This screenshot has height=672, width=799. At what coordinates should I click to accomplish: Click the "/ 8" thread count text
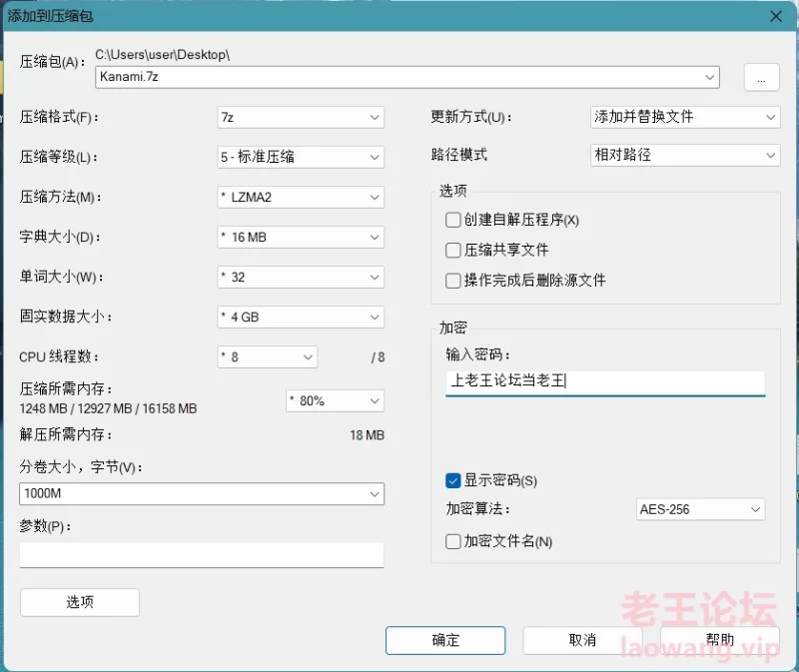tap(379, 357)
